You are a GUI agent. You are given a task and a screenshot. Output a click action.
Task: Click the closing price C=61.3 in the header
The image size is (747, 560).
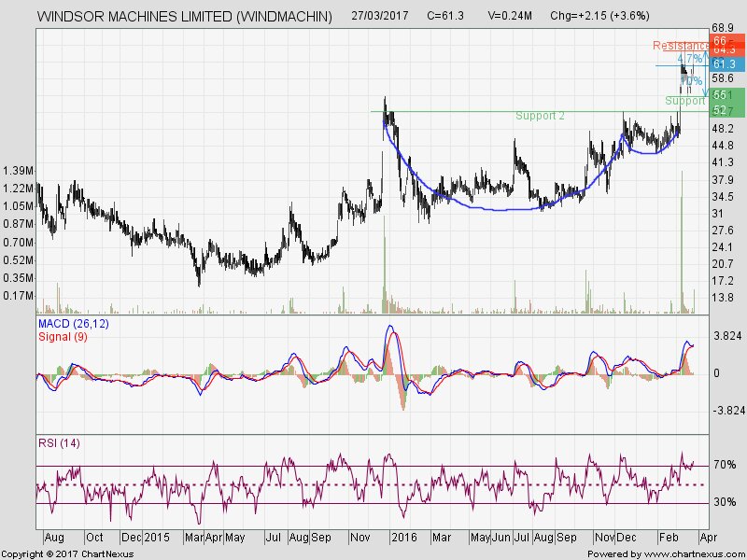[x=445, y=16]
